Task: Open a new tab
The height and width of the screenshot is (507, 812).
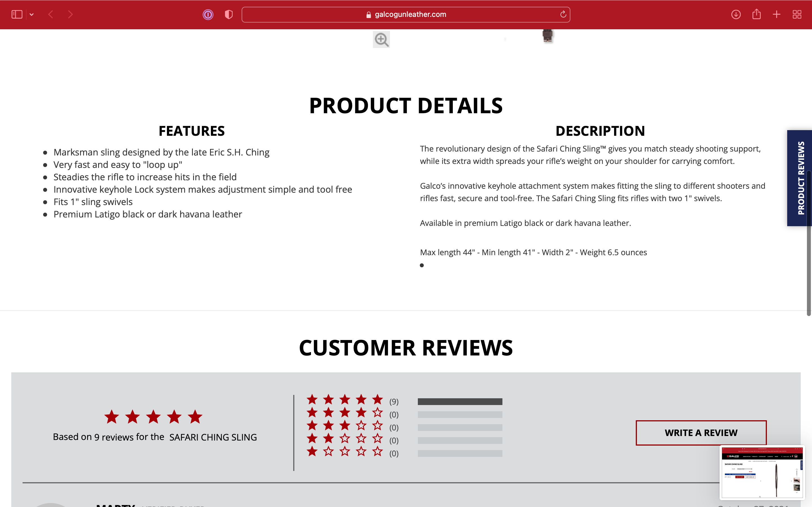Action: (x=776, y=14)
